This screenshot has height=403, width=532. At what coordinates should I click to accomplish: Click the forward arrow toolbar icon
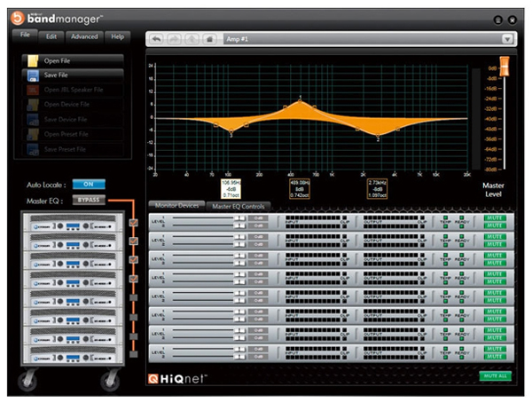(175, 39)
